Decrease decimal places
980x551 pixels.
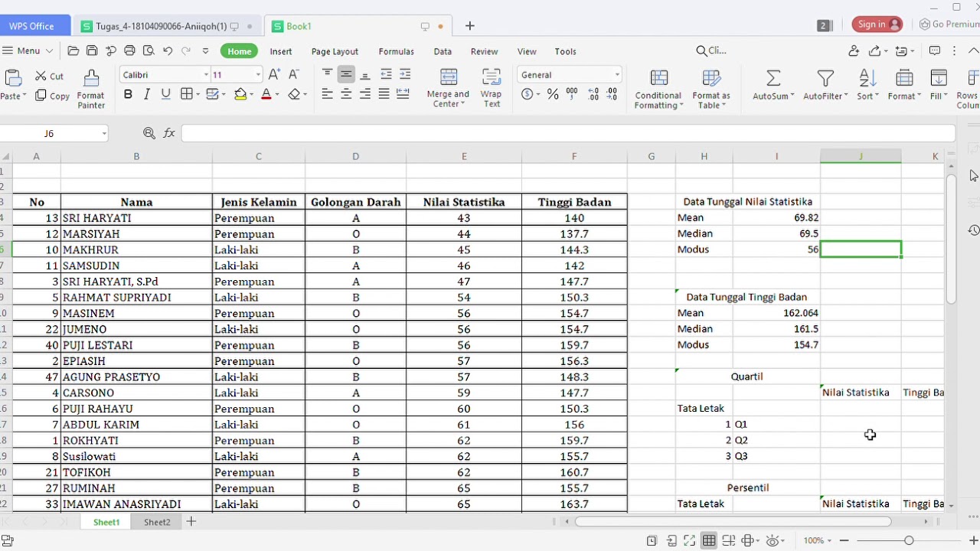click(x=612, y=94)
